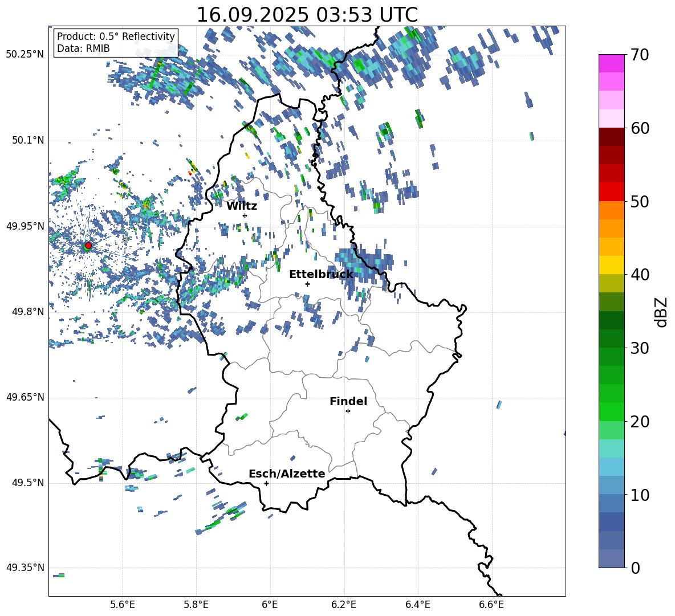675x616 pixels.
Task: Click the red radar site marker
Action: [x=88, y=246]
